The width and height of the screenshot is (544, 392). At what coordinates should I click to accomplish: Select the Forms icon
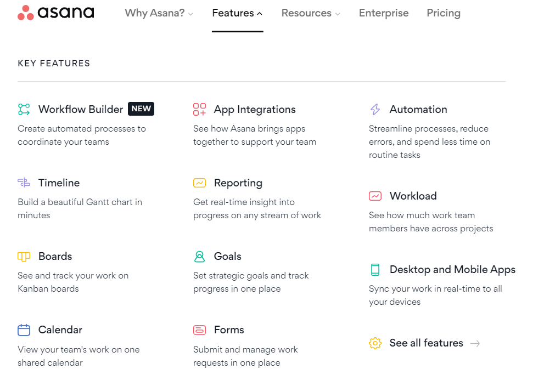click(199, 329)
